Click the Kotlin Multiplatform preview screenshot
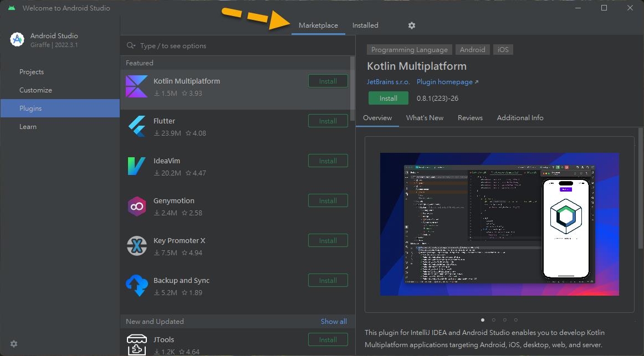The image size is (644, 356). click(499, 224)
